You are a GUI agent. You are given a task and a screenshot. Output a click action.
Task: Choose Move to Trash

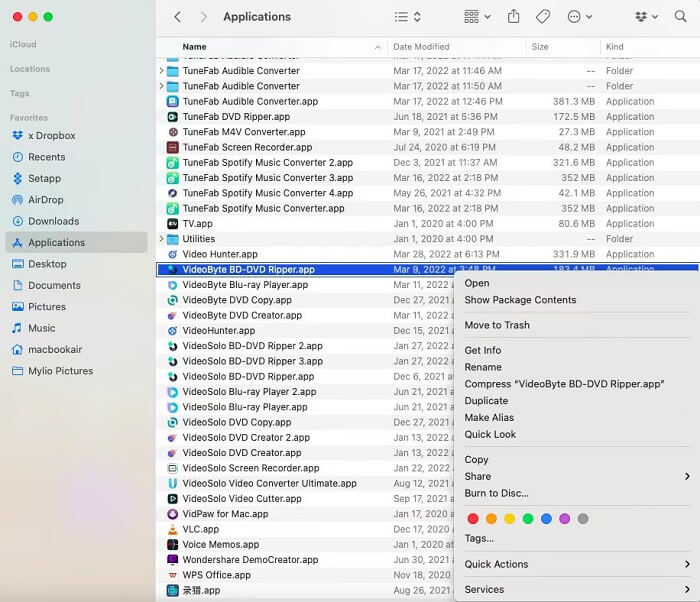coord(497,325)
